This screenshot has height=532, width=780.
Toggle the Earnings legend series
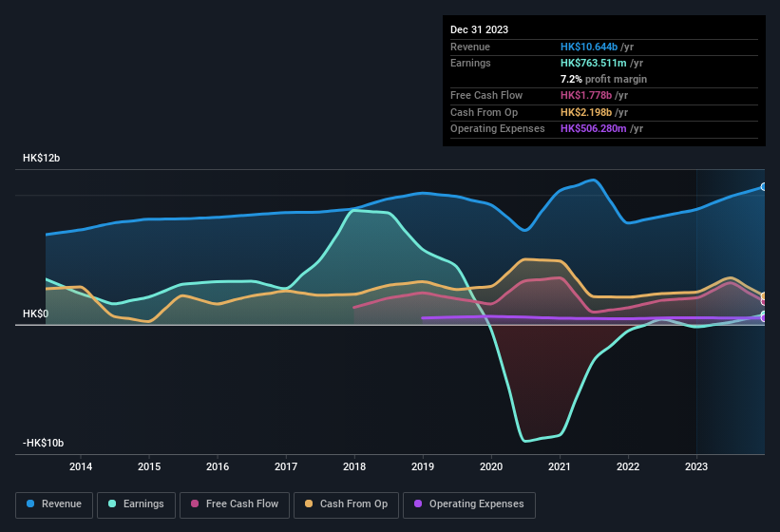(x=136, y=504)
